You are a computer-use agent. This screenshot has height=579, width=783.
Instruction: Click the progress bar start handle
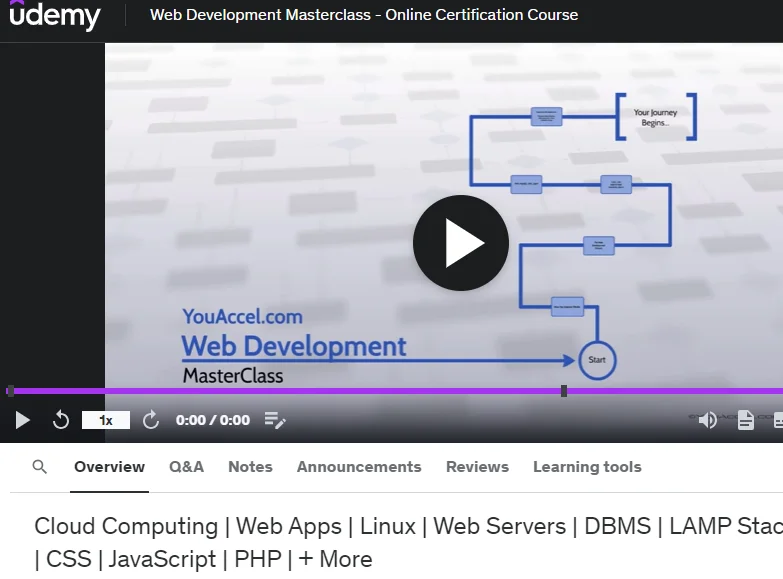10,391
